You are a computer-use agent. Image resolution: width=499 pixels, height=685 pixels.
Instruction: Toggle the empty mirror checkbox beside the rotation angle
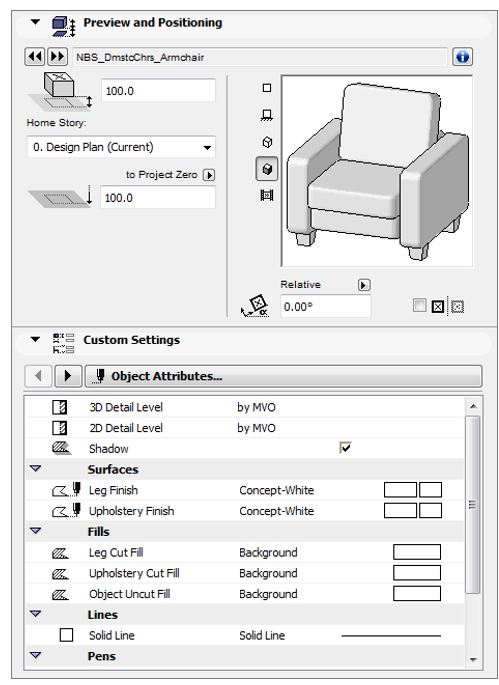coord(419,305)
